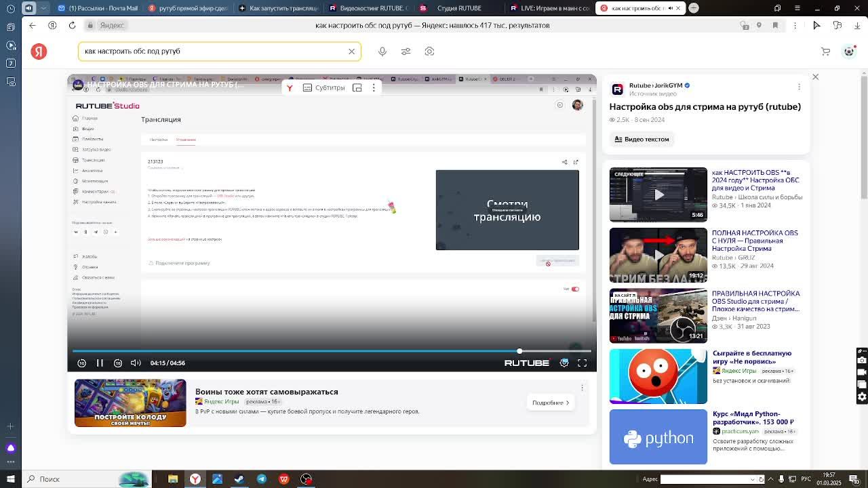
Task: Open Steam from the taskbar
Action: (239, 479)
